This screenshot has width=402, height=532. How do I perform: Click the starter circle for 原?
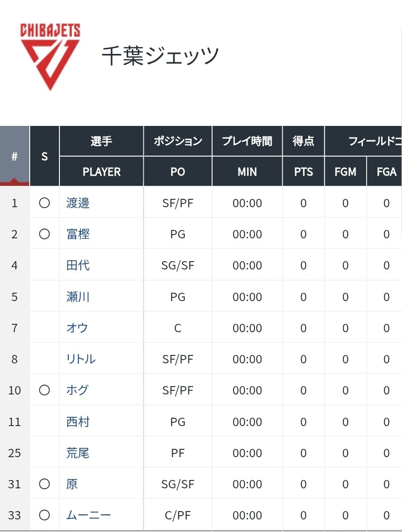45,484
